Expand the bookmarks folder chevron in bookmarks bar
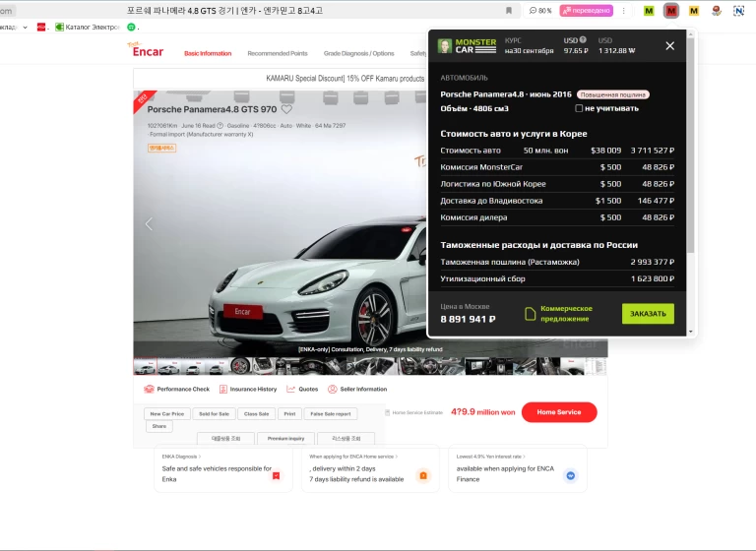The image size is (756, 551). tap(25, 28)
